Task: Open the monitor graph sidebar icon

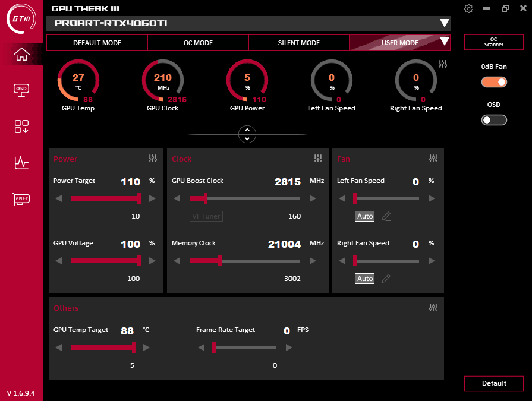Action: click(21, 163)
